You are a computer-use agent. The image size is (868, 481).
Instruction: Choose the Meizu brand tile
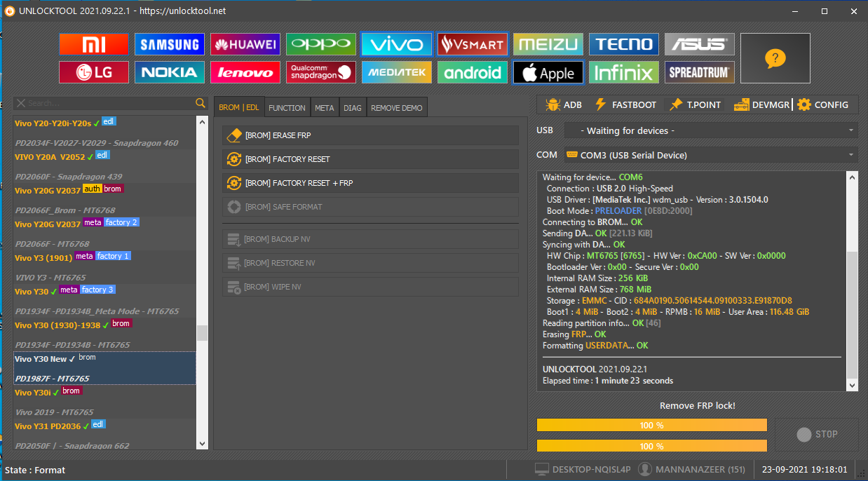pyautogui.click(x=548, y=44)
